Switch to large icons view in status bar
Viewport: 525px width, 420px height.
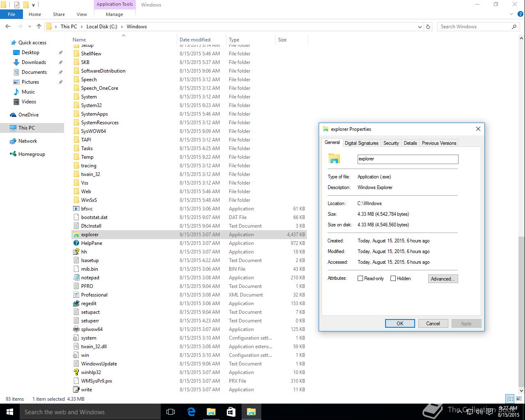click(x=519, y=399)
